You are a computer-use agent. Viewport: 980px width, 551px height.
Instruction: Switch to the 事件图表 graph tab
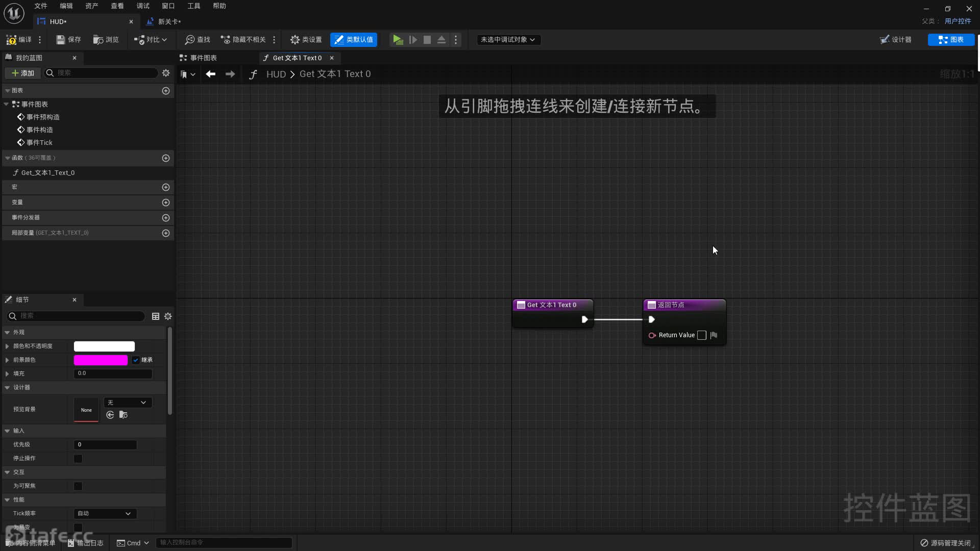(x=199, y=58)
